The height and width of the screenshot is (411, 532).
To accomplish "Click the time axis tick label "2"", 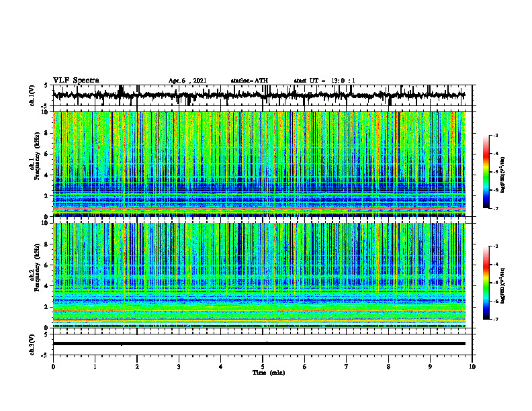I will point(137,367).
